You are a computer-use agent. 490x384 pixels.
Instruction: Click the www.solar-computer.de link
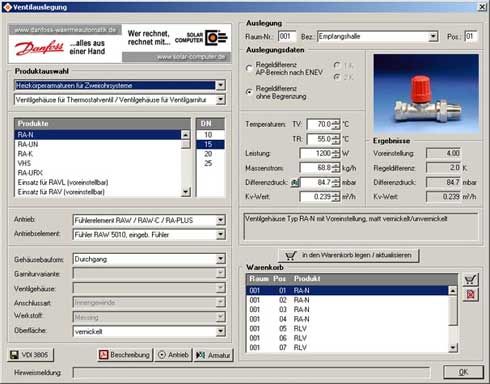tap(191, 57)
